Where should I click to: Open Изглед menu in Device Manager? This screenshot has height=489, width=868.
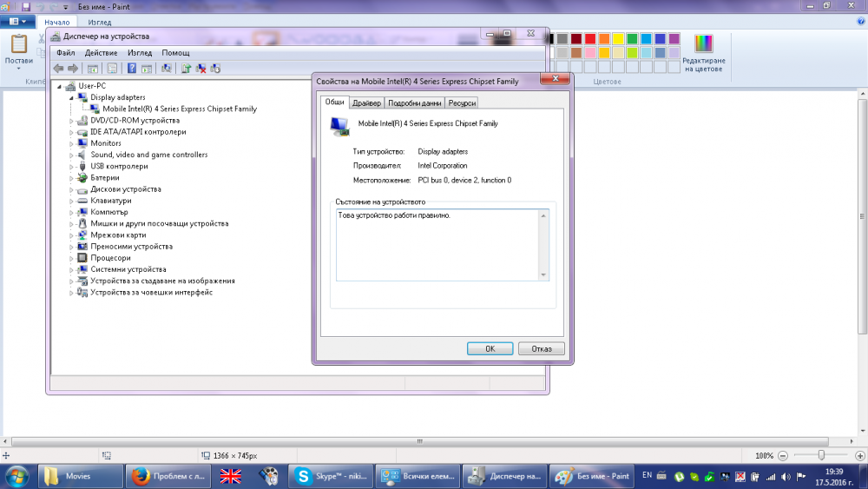(x=140, y=53)
